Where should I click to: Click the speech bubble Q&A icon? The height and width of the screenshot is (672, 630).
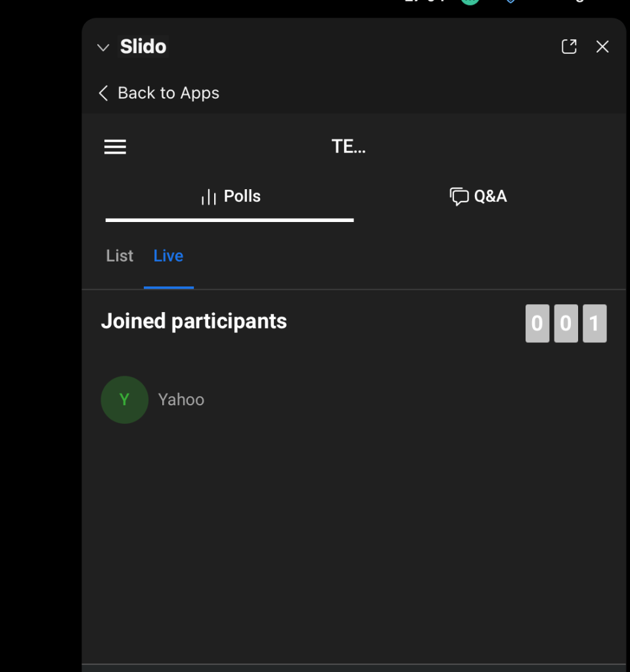point(459,196)
